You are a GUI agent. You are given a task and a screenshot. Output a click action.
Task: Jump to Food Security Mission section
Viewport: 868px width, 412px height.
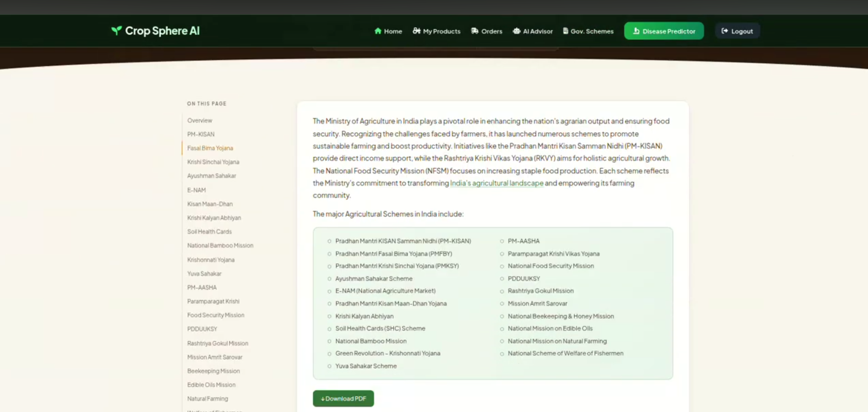216,315
